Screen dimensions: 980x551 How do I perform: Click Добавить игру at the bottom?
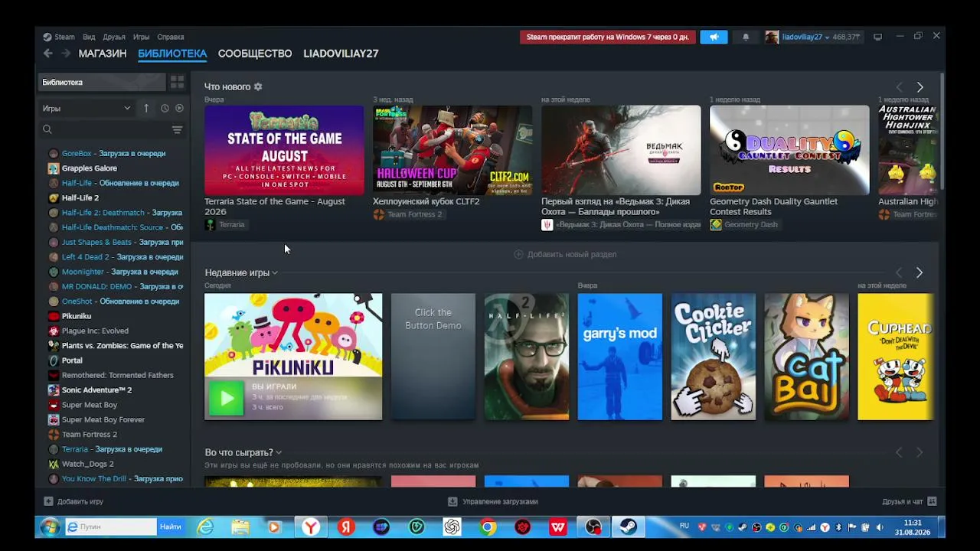(73, 501)
